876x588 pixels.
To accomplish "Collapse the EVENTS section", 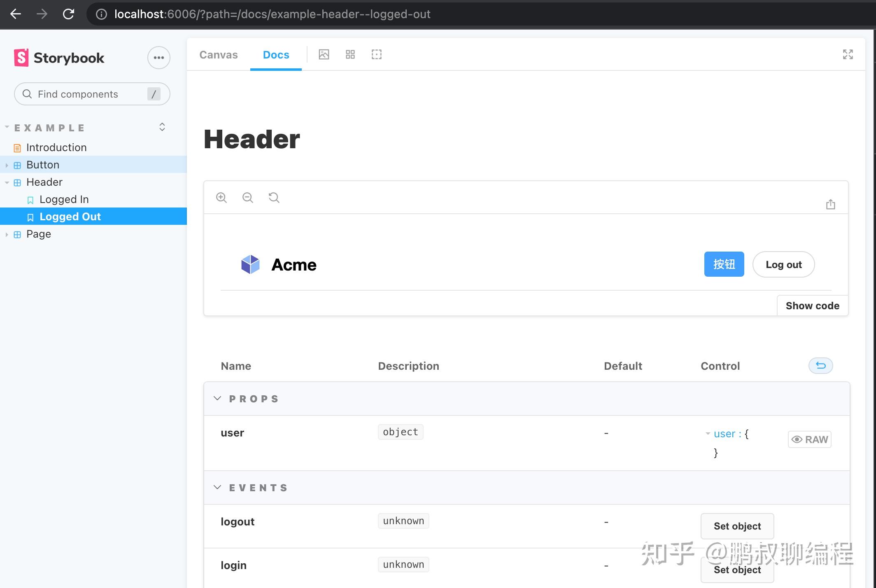I will pyautogui.click(x=218, y=488).
